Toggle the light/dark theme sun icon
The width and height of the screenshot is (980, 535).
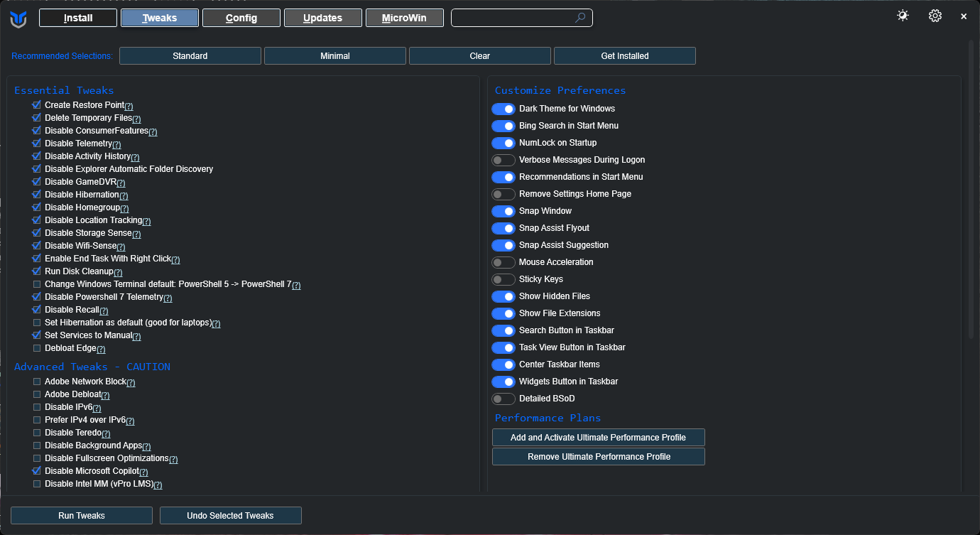point(903,16)
